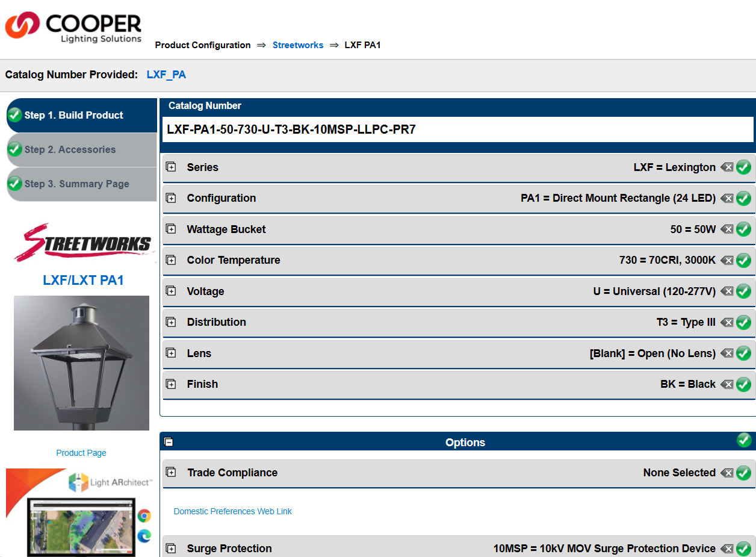The height and width of the screenshot is (557, 756).
Task: Click the 'U = Universal (120-277V)' value
Action: [x=654, y=291]
